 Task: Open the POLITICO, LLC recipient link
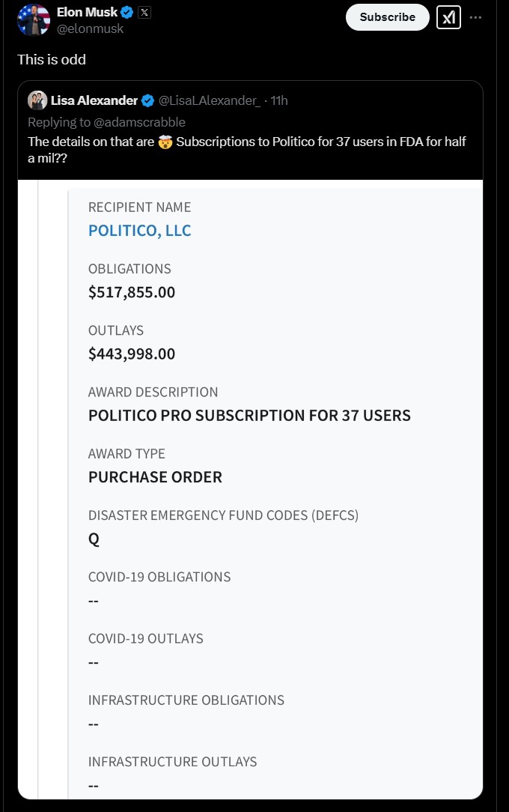[140, 231]
